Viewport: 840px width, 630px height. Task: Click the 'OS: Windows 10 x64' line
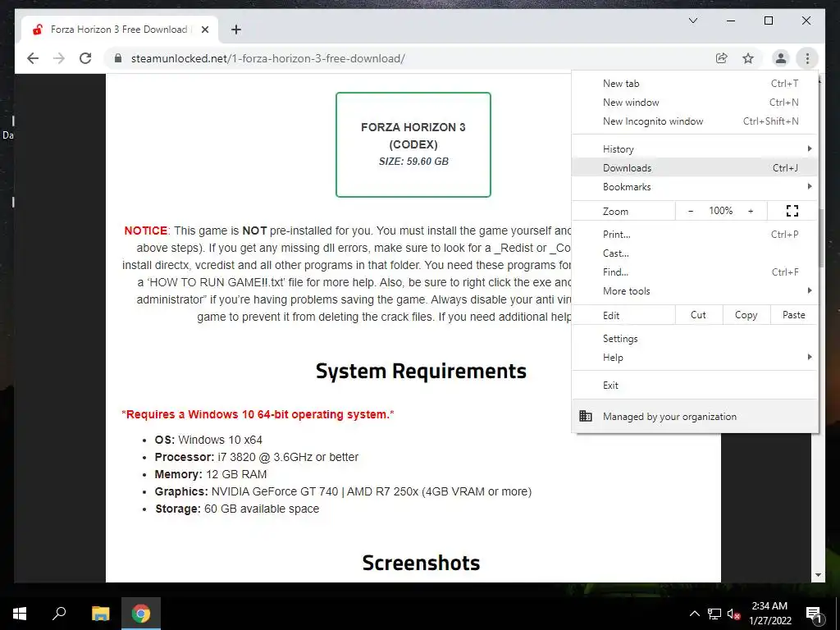pyautogui.click(x=208, y=440)
